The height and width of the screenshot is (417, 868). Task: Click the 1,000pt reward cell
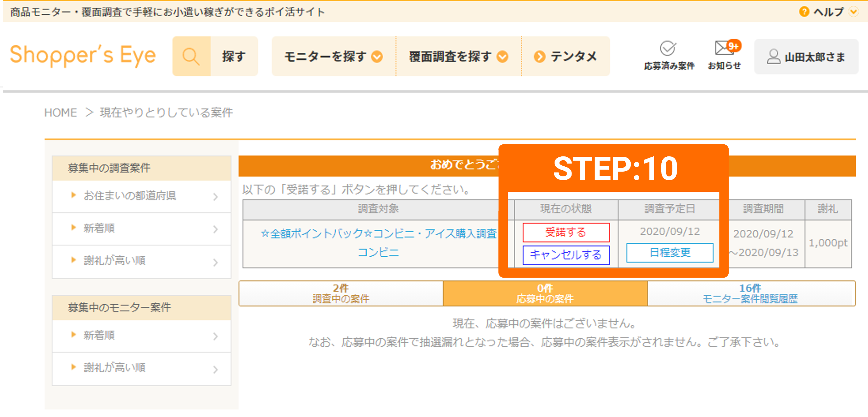tap(828, 243)
